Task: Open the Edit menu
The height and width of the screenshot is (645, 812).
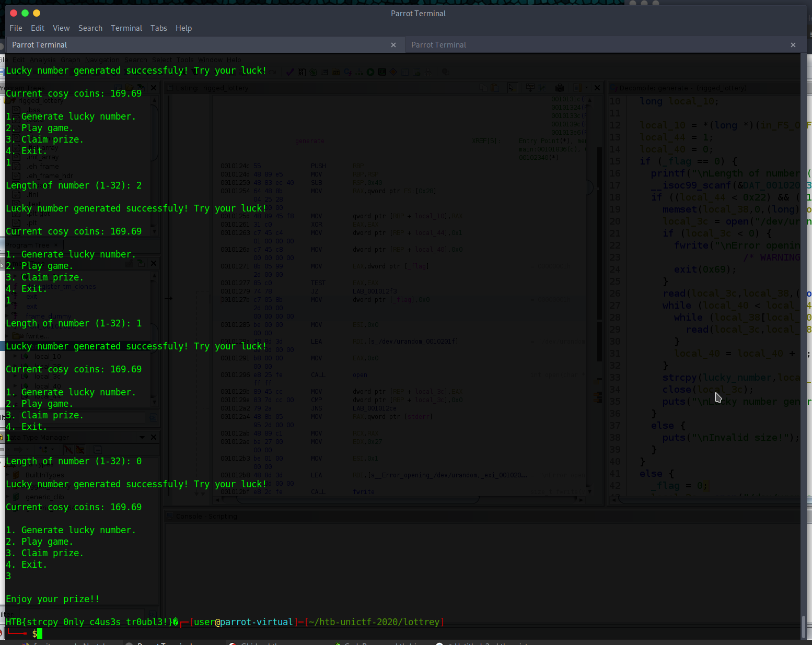Action: pyautogui.click(x=38, y=28)
